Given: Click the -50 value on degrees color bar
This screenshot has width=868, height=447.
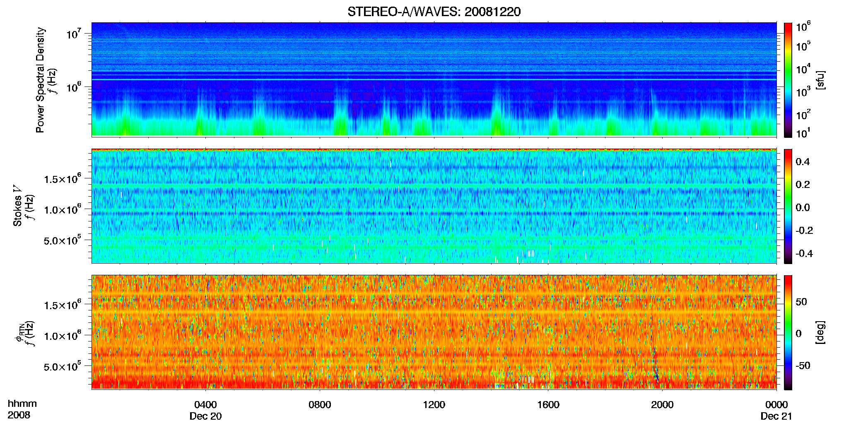Looking at the screenshot, I should [803, 365].
